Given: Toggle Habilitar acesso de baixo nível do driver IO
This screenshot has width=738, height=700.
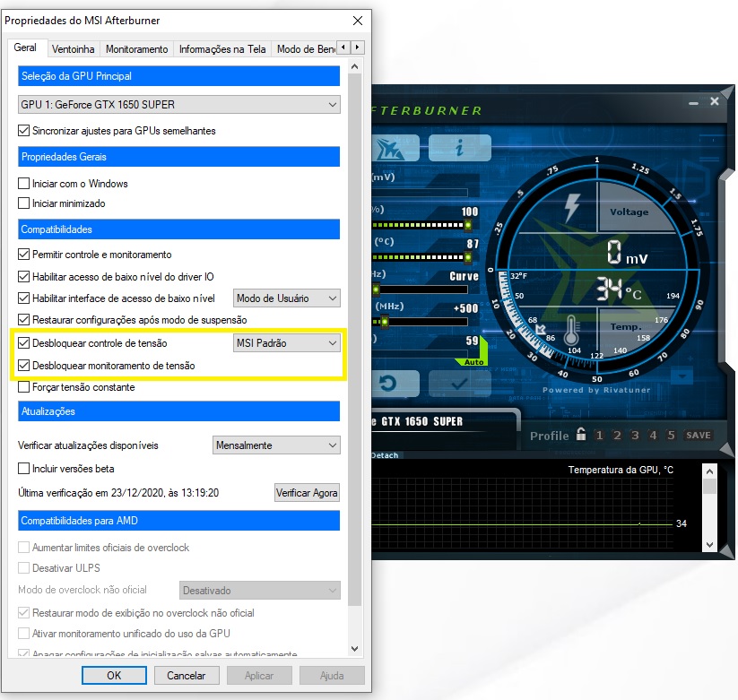Looking at the screenshot, I should pos(23,277).
